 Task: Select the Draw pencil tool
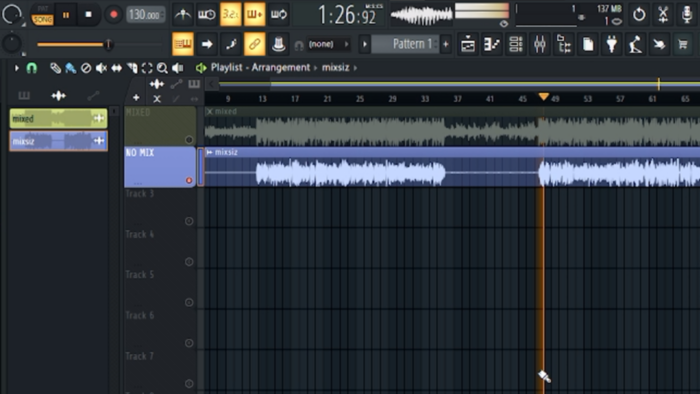[x=55, y=68]
